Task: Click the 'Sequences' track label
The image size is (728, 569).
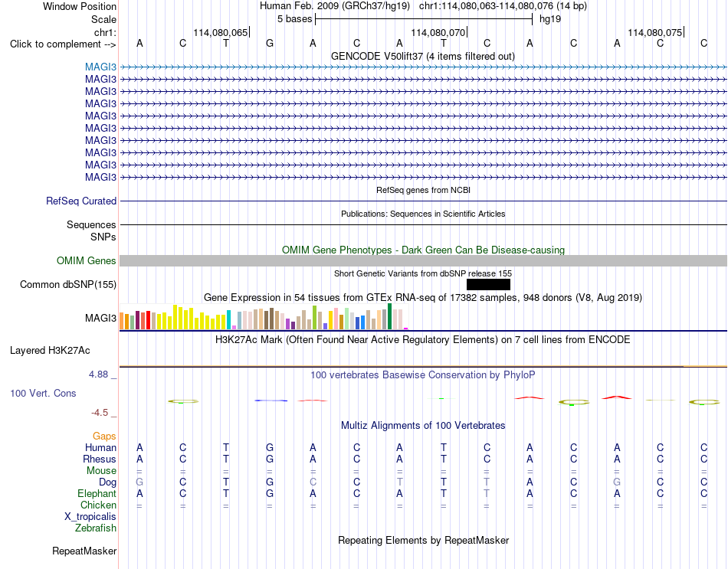Action: (91, 224)
